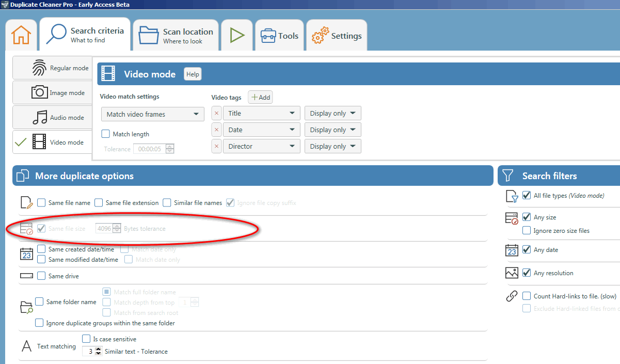The width and height of the screenshot is (620, 364).
Task: Click the film strip Video mode sidebar icon
Action: pyautogui.click(x=39, y=141)
